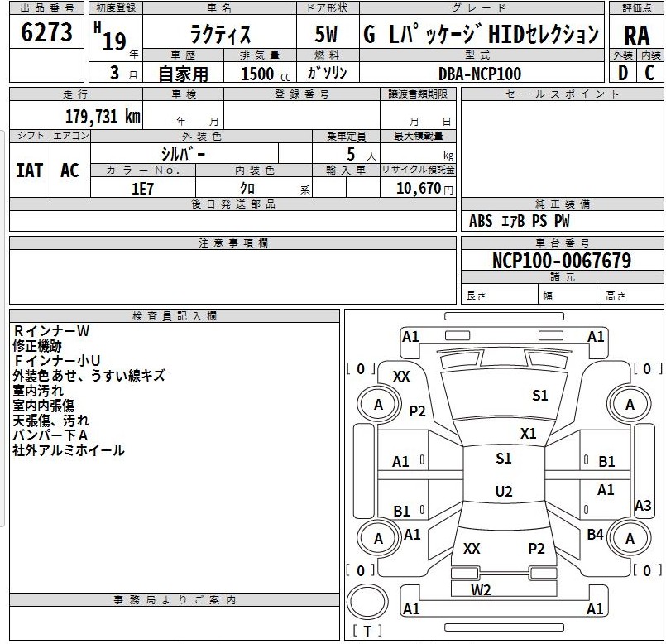Click the セールスポイント header
666x644 pixels.
[x=562, y=94]
